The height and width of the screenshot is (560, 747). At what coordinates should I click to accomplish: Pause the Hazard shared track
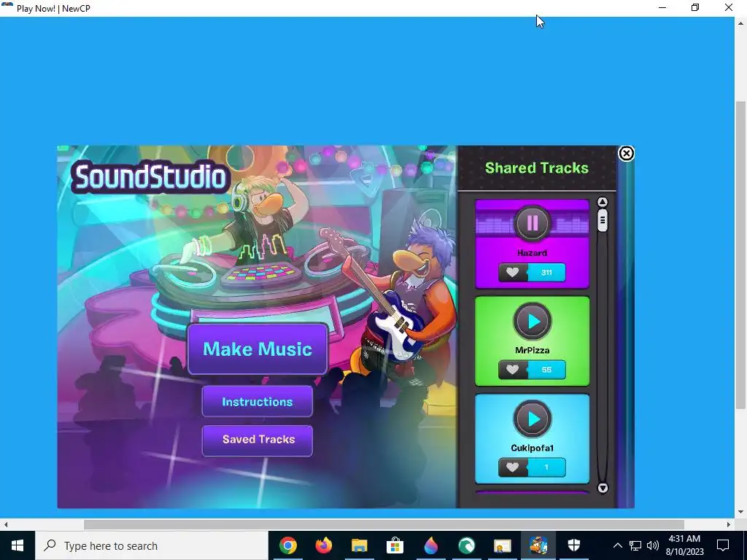click(x=532, y=223)
